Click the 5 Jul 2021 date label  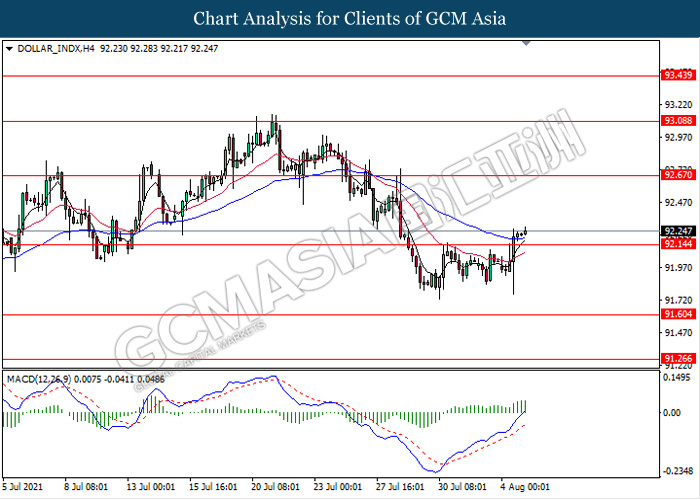pyautogui.click(x=22, y=486)
